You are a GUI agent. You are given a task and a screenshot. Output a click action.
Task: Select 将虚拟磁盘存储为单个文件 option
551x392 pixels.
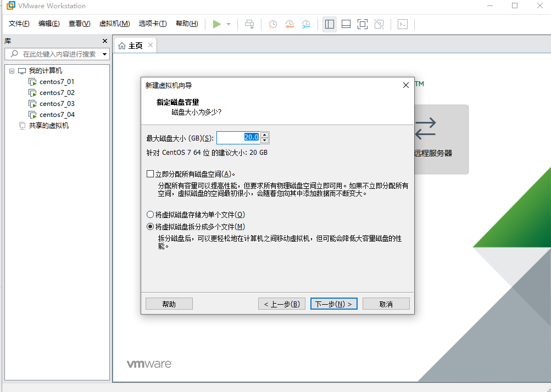149,214
